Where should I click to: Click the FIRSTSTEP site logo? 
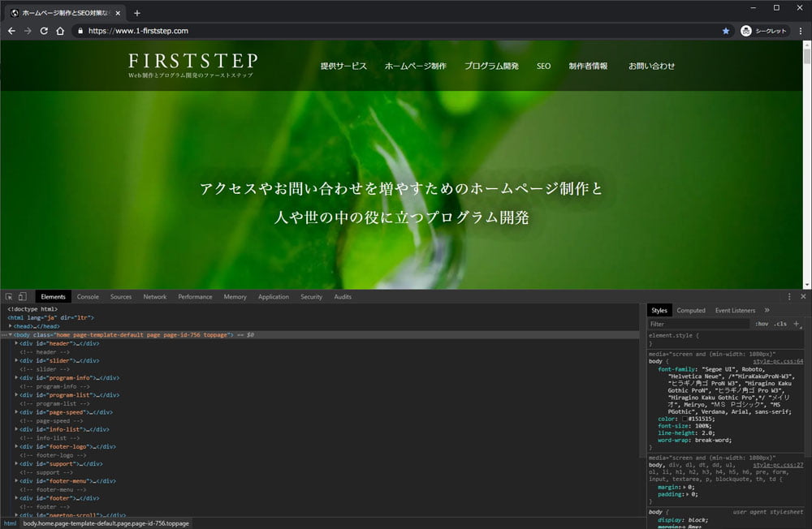[192, 65]
